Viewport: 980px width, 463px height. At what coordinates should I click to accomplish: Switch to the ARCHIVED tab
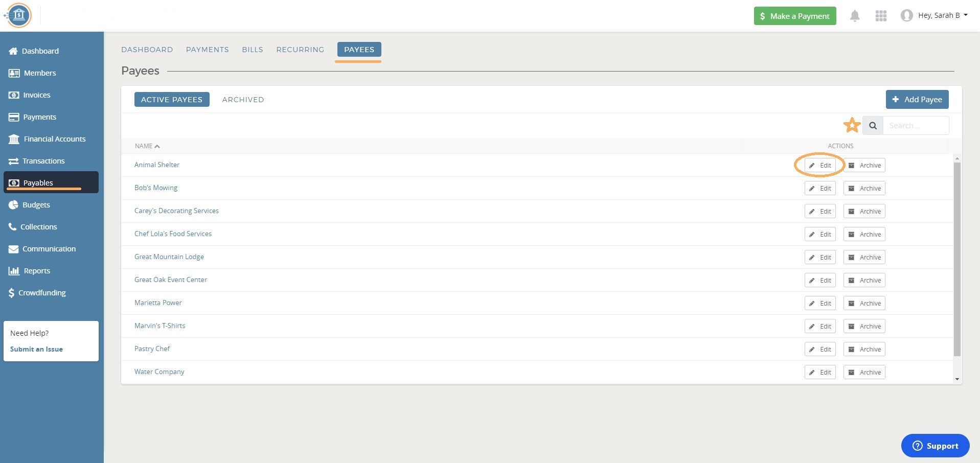243,100
